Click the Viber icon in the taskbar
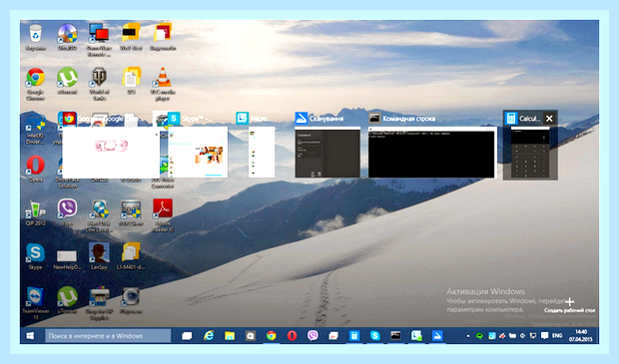The height and width of the screenshot is (364, 619). (312, 336)
